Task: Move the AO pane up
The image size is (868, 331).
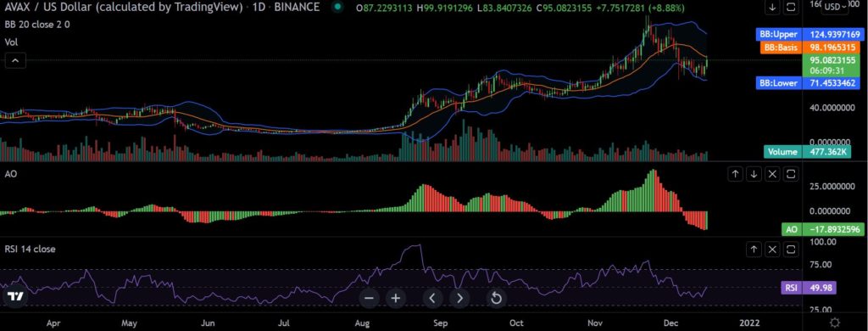Action: [735, 174]
